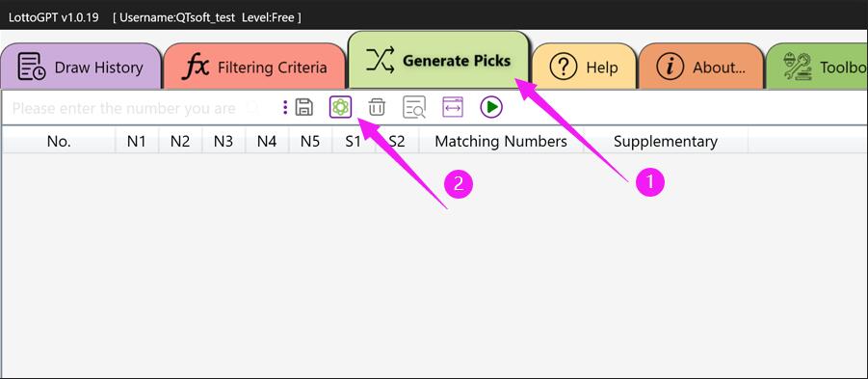Viewport: 868px width, 379px height.
Task: Click the N5 column header
Action: click(x=310, y=142)
